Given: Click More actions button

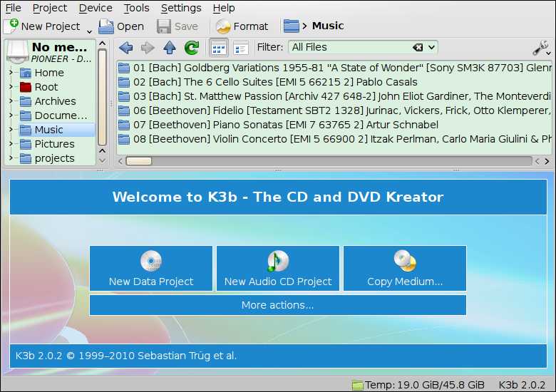Looking at the screenshot, I should point(278,305).
